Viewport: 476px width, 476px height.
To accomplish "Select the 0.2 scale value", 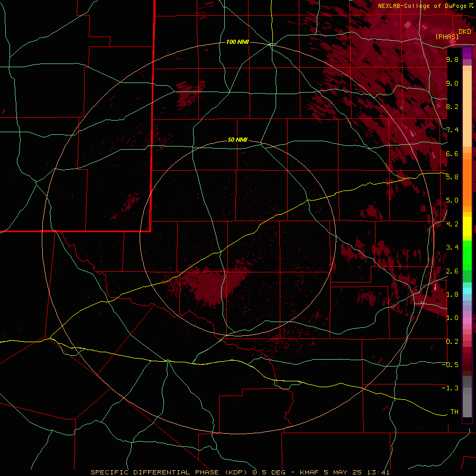I will [452, 342].
